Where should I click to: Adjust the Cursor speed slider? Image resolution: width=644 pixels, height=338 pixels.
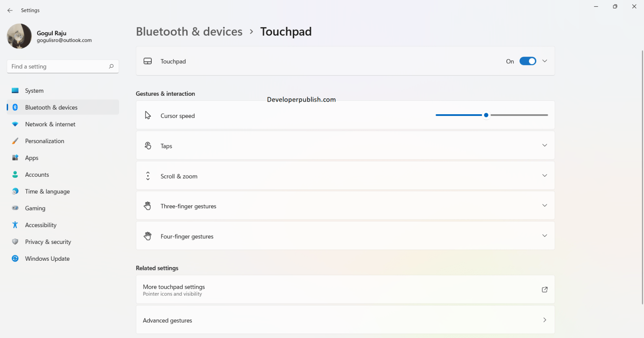[x=486, y=115]
